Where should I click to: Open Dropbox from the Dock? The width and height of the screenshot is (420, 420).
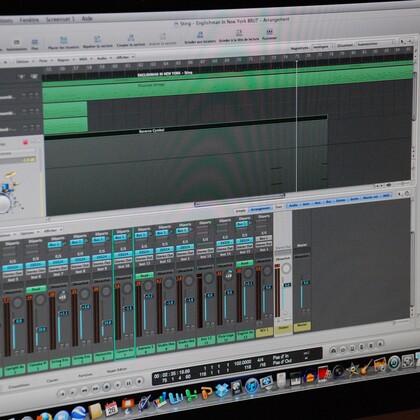[x=222, y=390]
